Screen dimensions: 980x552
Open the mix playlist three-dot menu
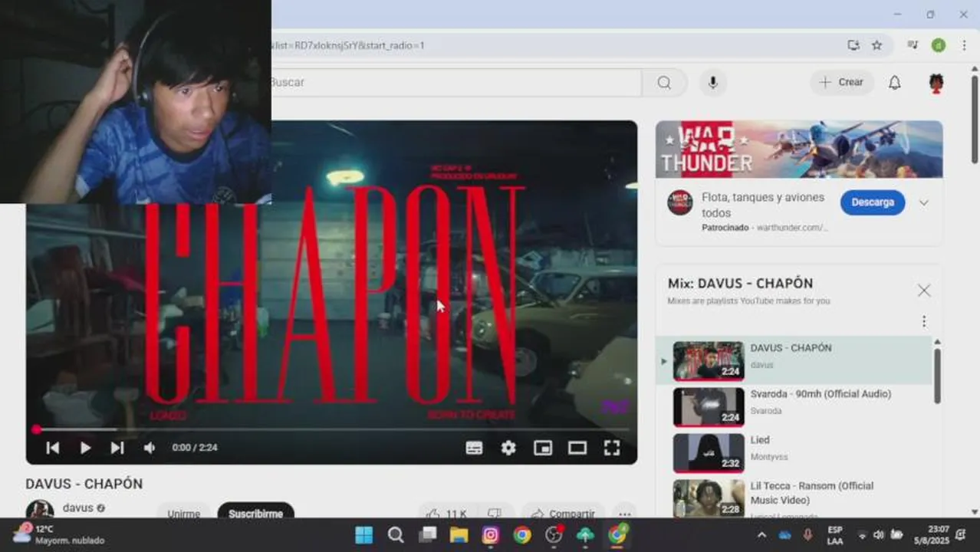tap(924, 321)
